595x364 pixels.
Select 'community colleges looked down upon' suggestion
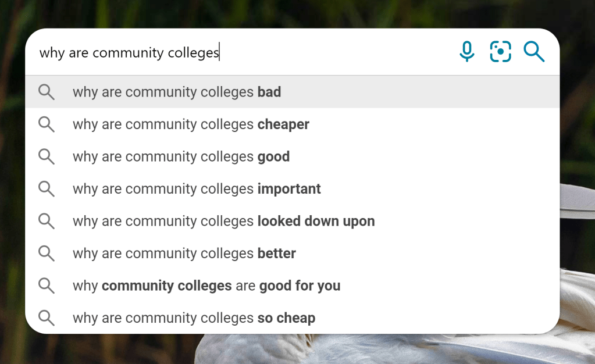click(x=223, y=221)
